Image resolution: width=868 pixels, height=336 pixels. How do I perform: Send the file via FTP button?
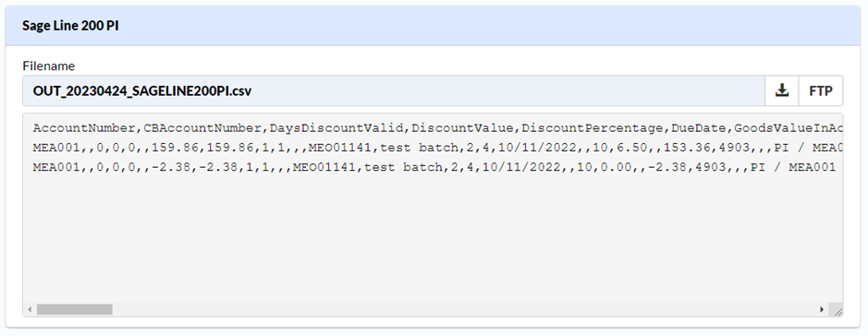pos(820,90)
